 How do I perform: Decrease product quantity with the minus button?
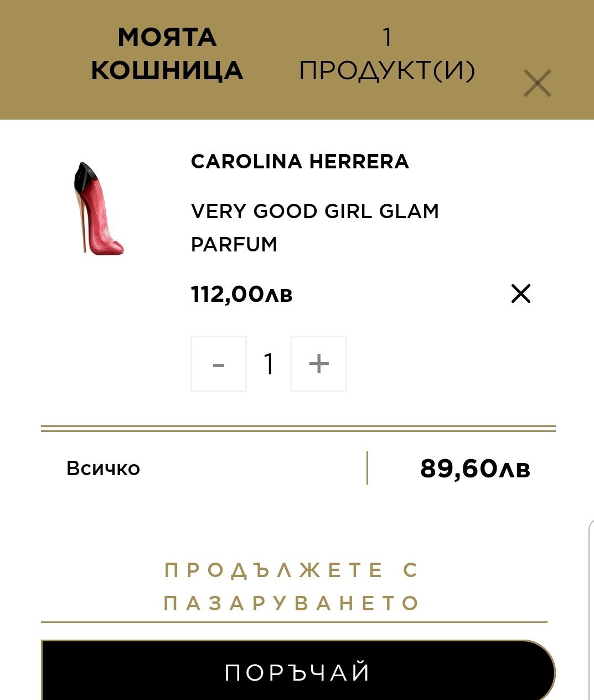(x=219, y=364)
